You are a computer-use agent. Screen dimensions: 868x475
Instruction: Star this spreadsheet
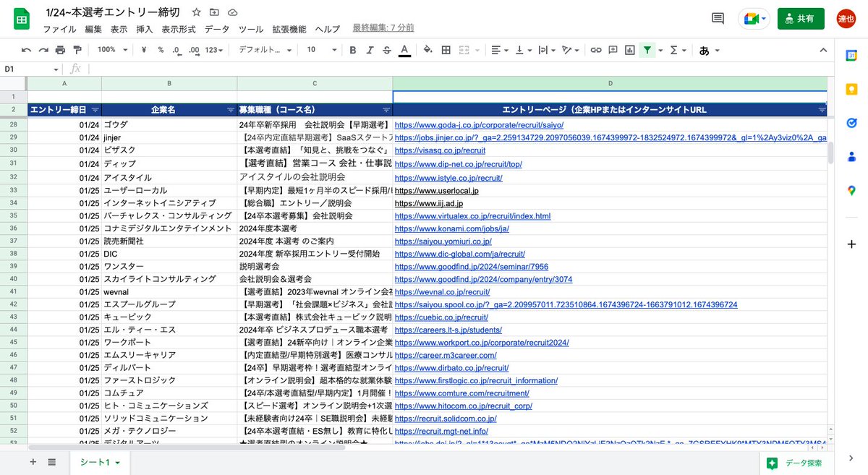tap(197, 13)
